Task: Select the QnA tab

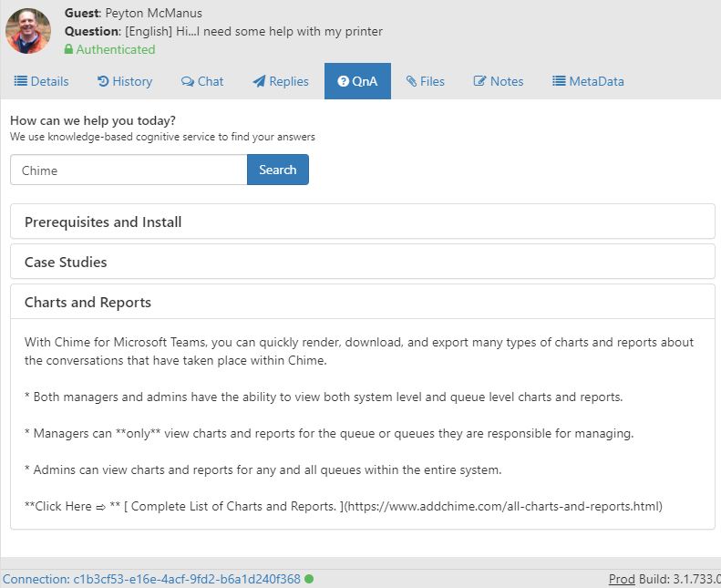Action: click(357, 81)
